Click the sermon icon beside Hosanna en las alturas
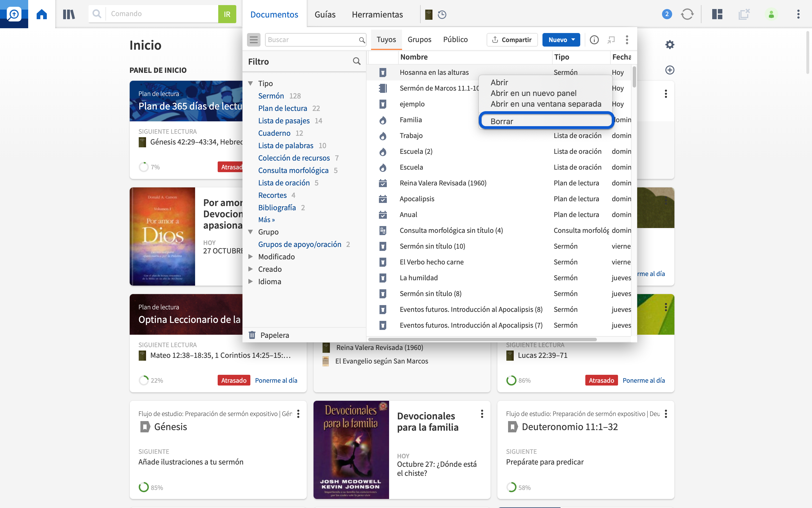The height and width of the screenshot is (508, 812). point(383,72)
